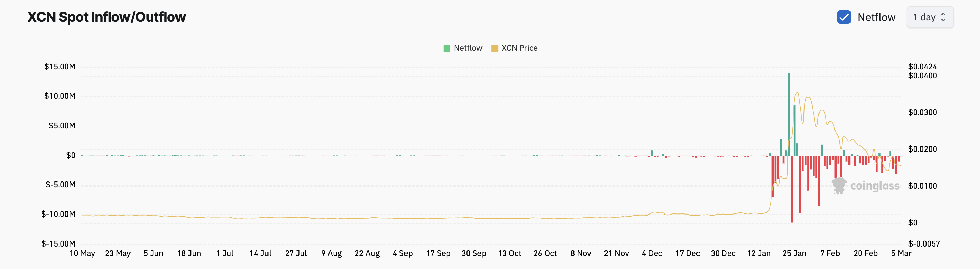The width and height of the screenshot is (980, 269).
Task: Click the "10 May" date axis label
Action: (82, 253)
